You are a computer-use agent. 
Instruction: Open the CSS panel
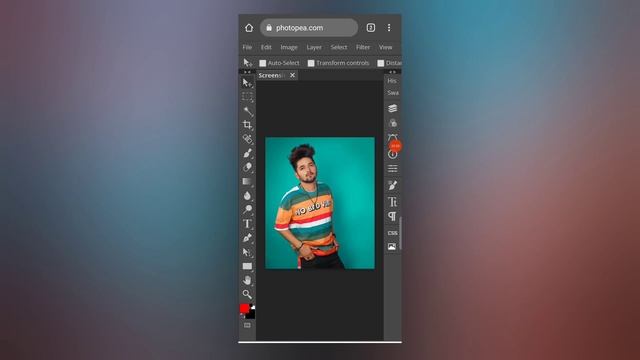click(x=392, y=233)
